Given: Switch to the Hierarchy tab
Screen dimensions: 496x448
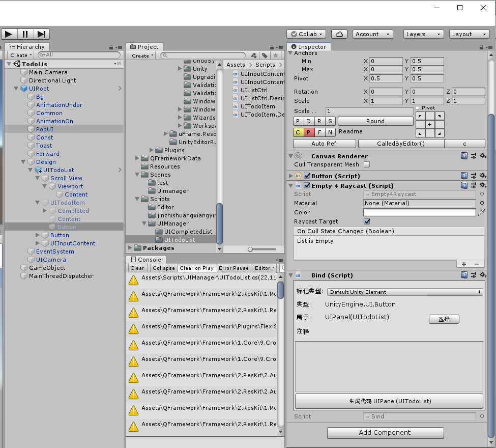Looking at the screenshot, I should 27,47.
